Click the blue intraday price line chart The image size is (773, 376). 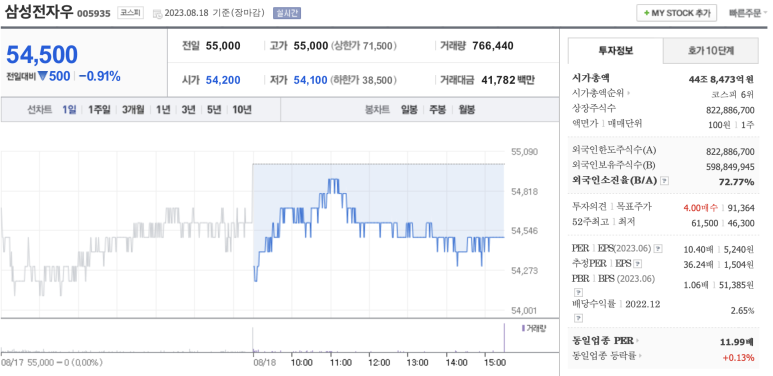[x=379, y=230]
